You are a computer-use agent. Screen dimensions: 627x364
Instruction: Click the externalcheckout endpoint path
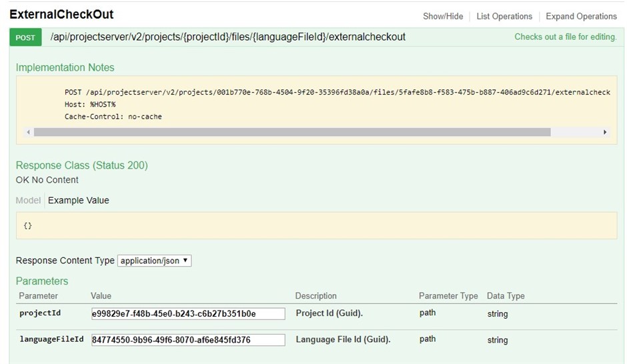pyautogui.click(x=228, y=37)
